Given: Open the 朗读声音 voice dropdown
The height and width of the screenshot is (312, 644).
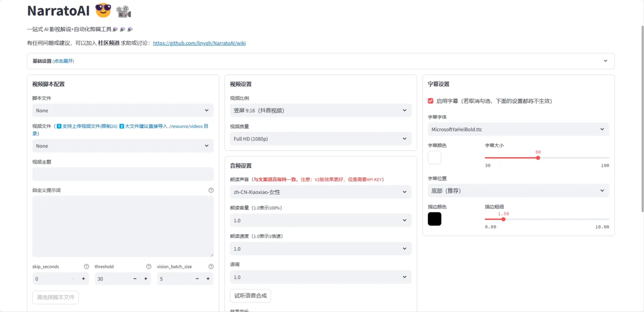Looking at the screenshot, I should tap(321, 192).
